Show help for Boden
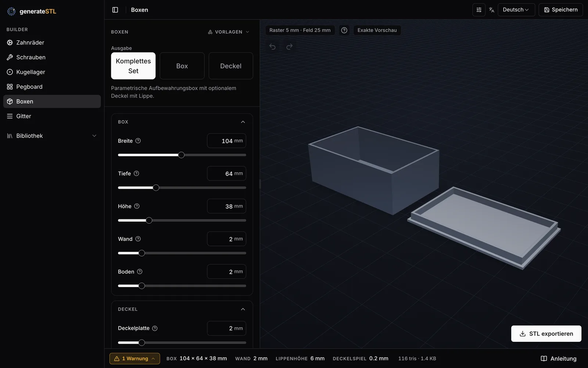This screenshot has height=368, width=588. (140, 272)
